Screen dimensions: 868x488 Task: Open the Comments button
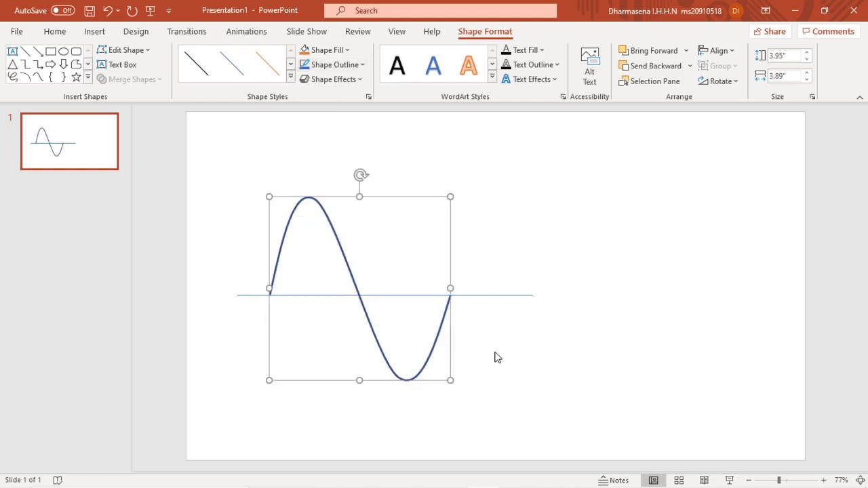pyautogui.click(x=827, y=31)
